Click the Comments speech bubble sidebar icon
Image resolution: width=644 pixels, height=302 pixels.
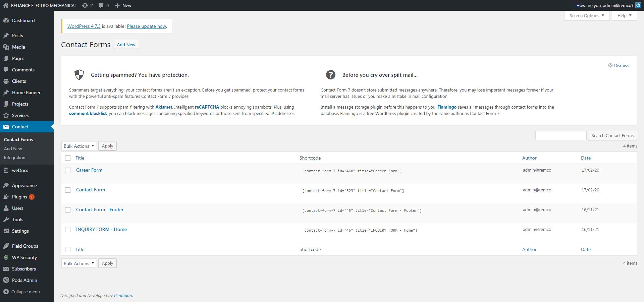pyautogui.click(x=6, y=70)
